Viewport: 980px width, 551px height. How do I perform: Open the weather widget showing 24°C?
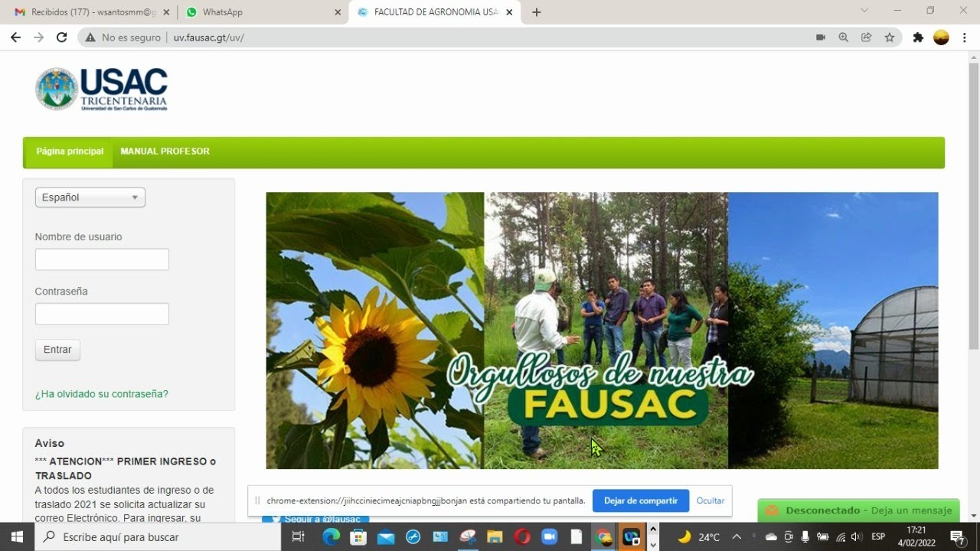pos(699,536)
